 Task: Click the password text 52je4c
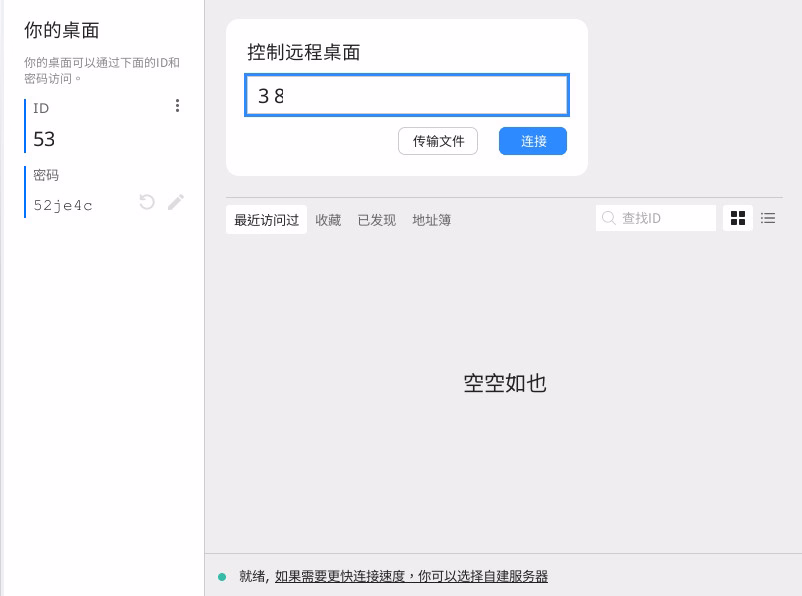tap(63, 205)
